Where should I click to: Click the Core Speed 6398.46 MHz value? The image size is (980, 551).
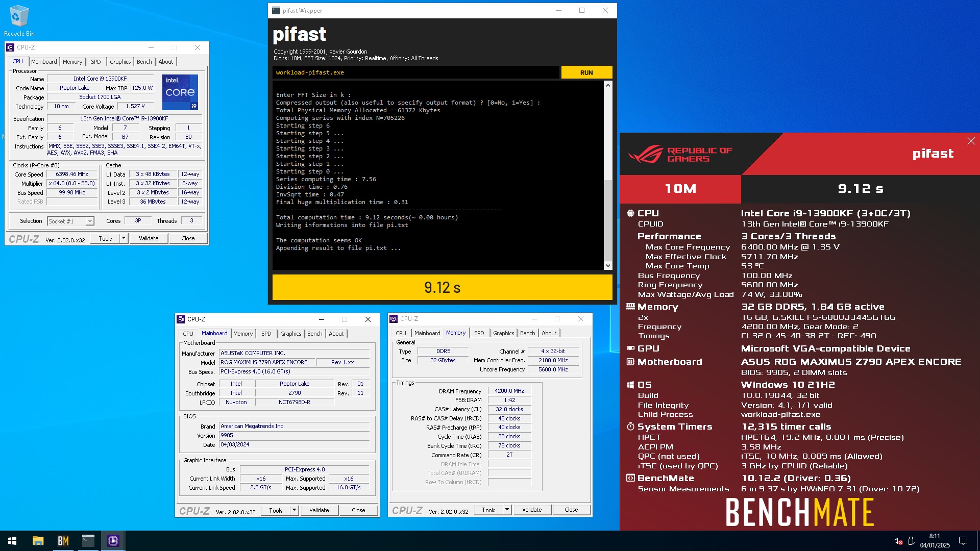click(72, 174)
